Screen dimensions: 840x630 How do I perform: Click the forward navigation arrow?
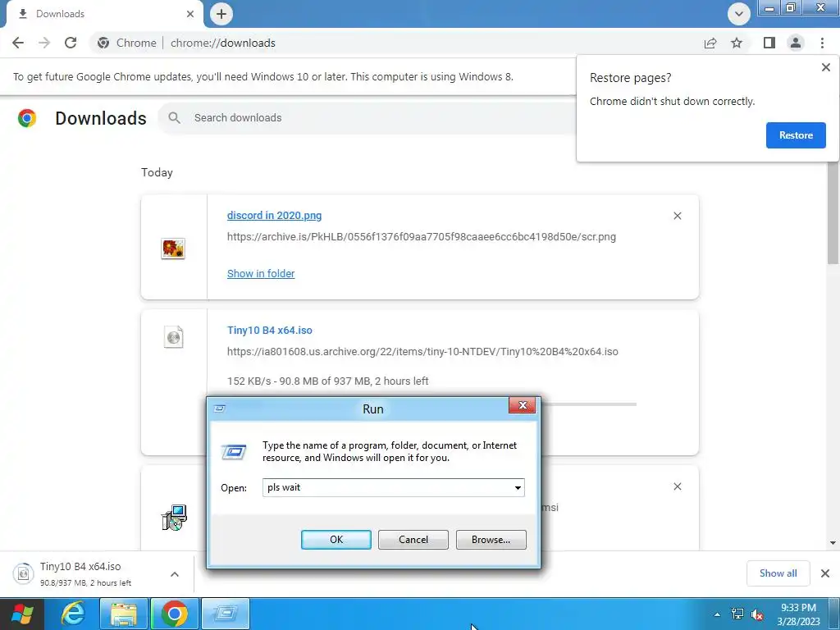(44, 43)
